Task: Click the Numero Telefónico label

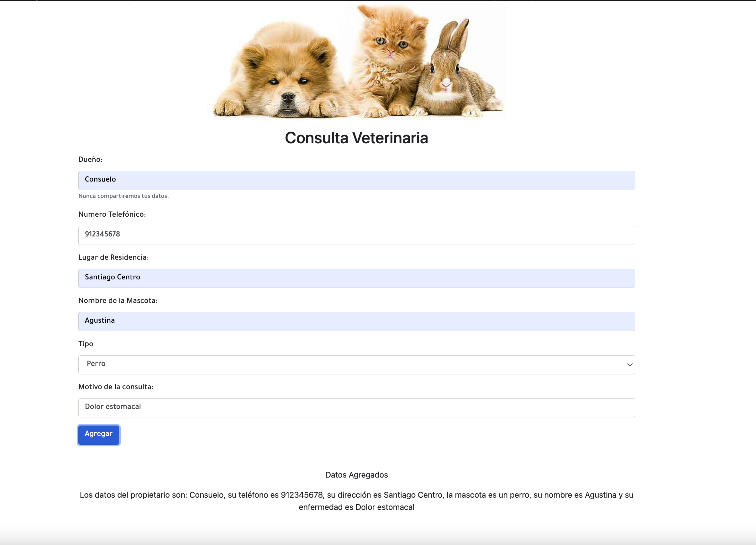Action: pos(112,214)
